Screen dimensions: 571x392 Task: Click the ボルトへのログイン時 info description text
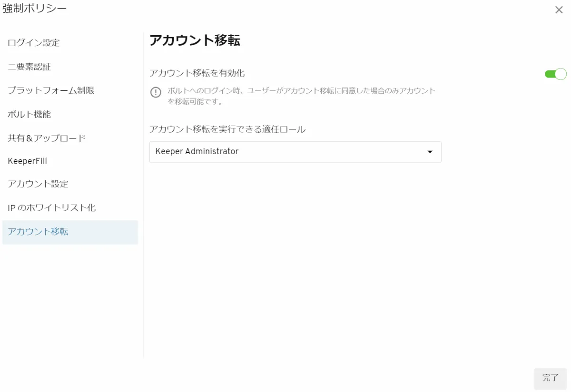[x=301, y=96]
